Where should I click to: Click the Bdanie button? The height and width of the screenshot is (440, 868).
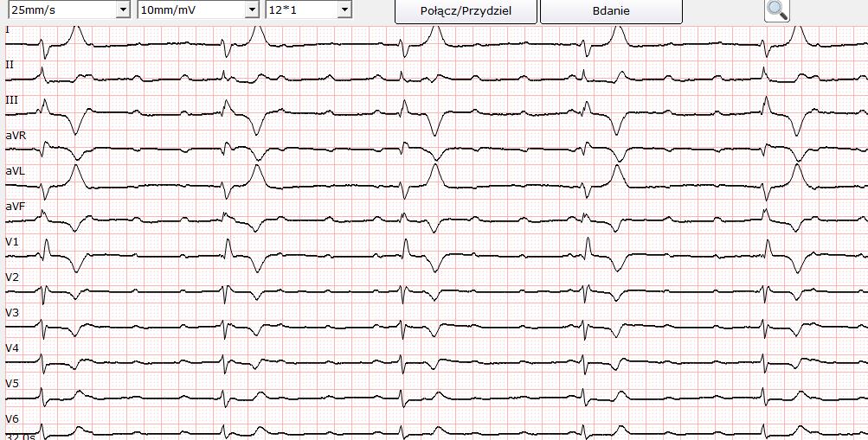click(611, 11)
